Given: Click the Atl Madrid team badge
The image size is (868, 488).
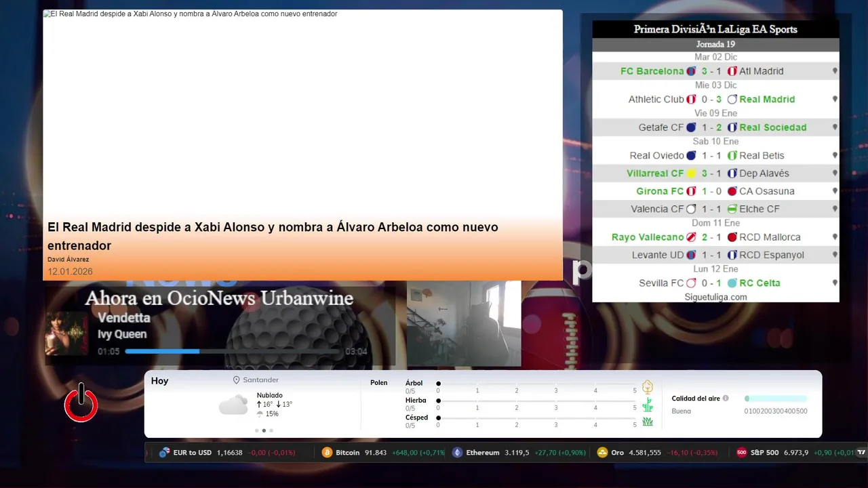Looking at the screenshot, I should point(732,71).
